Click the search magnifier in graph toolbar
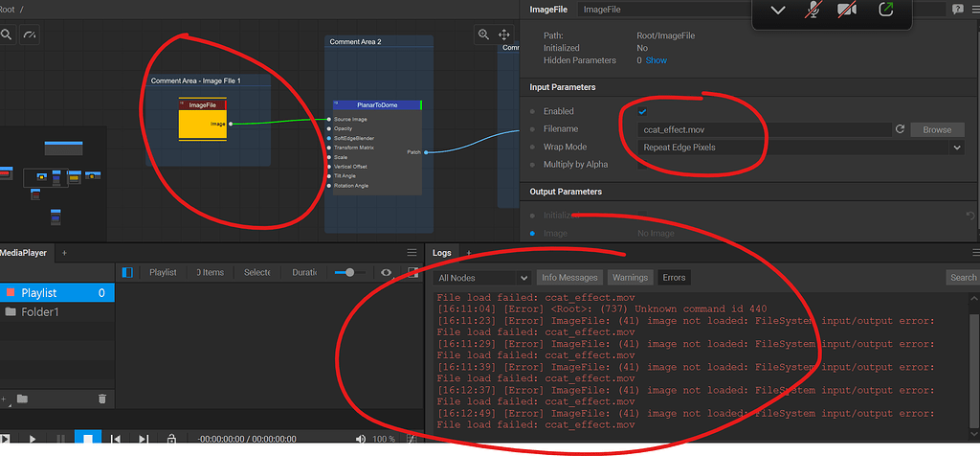The height and width of the screenshot is (456, 980). 6,34
